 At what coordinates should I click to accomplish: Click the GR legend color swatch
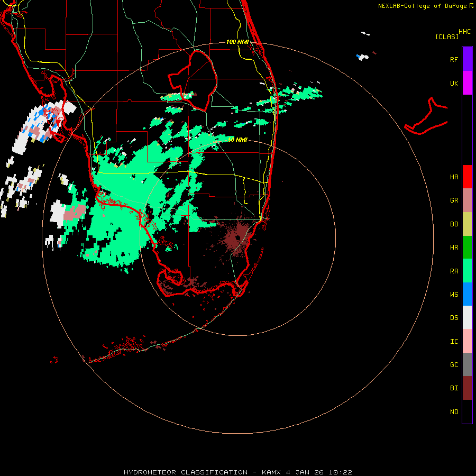pos(467,200)
